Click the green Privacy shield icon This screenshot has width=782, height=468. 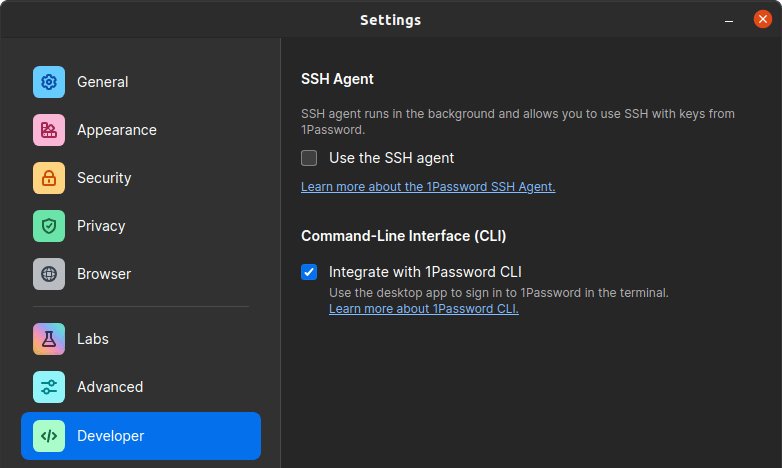coord(49,226)
